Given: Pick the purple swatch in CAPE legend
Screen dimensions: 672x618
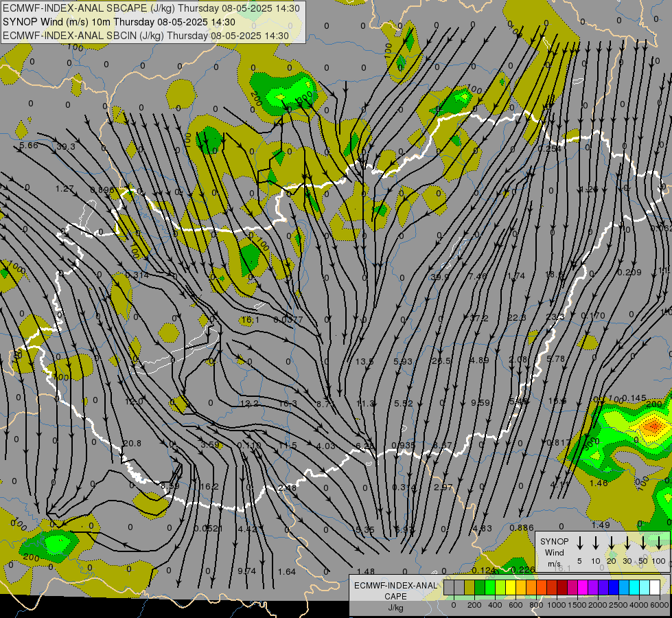Looking at the screenshot, I should point(592,588).
